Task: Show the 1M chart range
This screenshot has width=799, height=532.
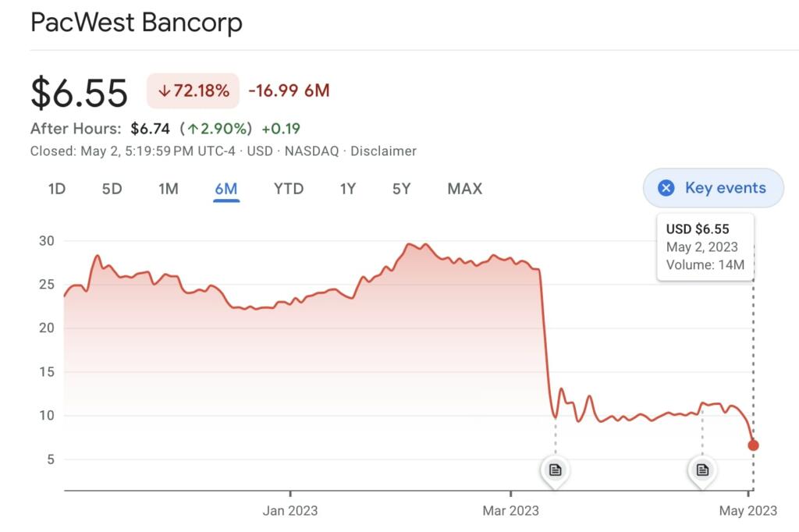Action: coord(169,189)
